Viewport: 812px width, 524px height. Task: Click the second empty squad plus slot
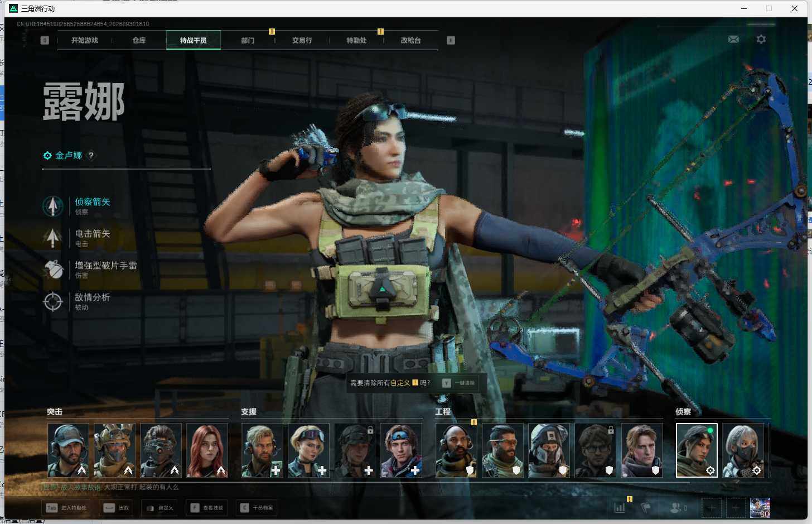pyautogui.click(x=736, y=508)
